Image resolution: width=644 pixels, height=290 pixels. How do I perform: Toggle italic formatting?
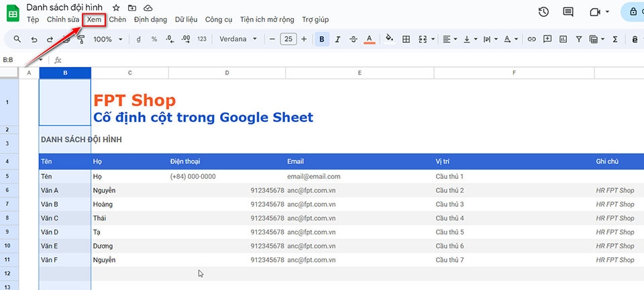point(337,40)
